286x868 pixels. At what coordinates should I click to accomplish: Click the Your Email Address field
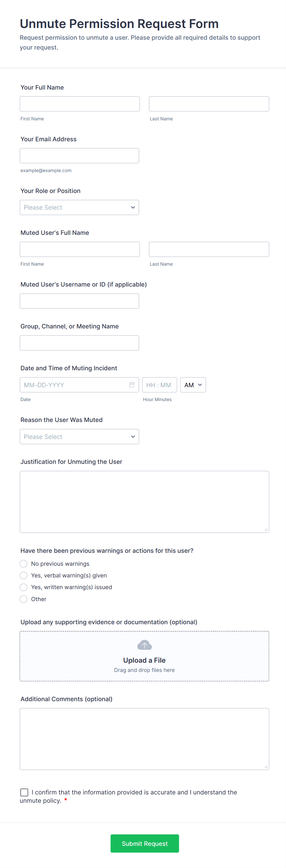[79, 156]
